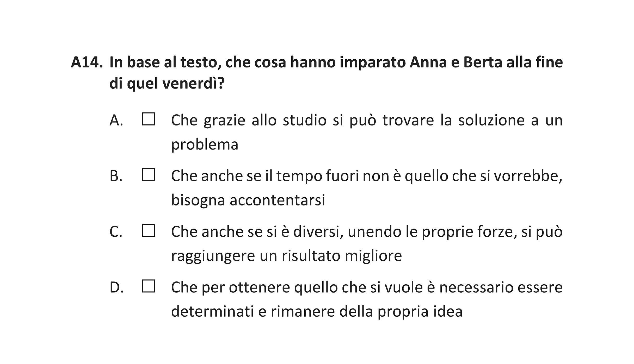Viewport: 634px width, 364px height.
Task: Click the text "bisogna accontentarsi"
Action: pos(248,200)
